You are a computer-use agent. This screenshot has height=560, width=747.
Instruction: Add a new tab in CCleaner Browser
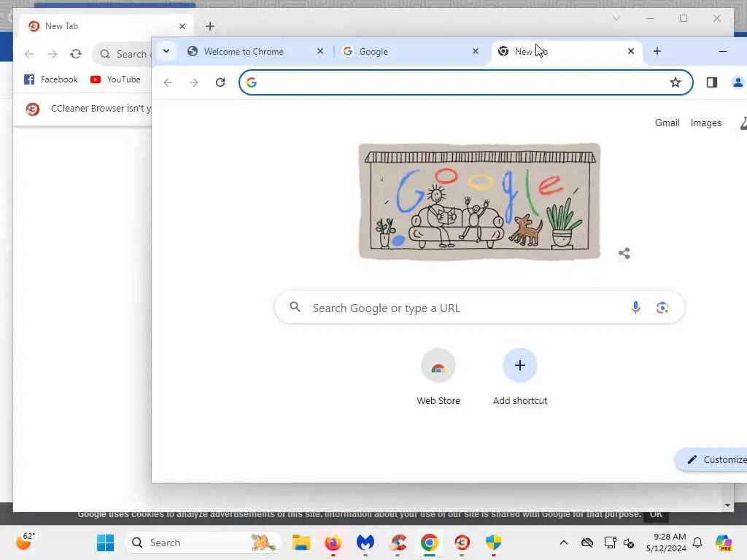[x=210, y=26]
